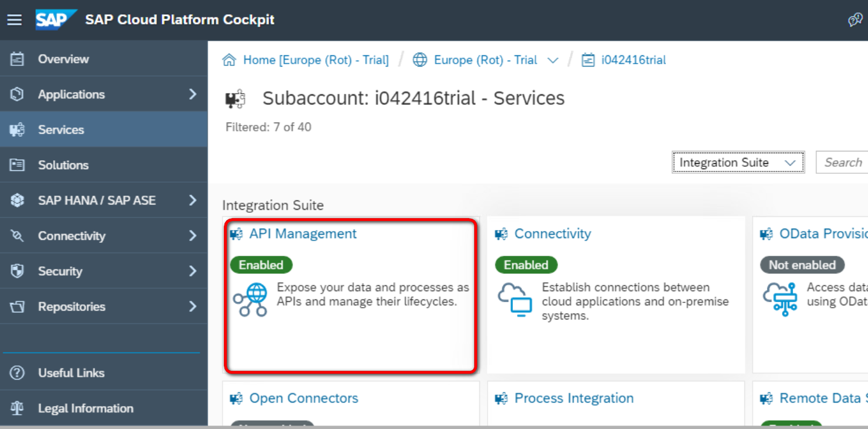Select Solutions in the sidebar
The height and width of the screenshot is (429, 868).
(x=63, y=165)
